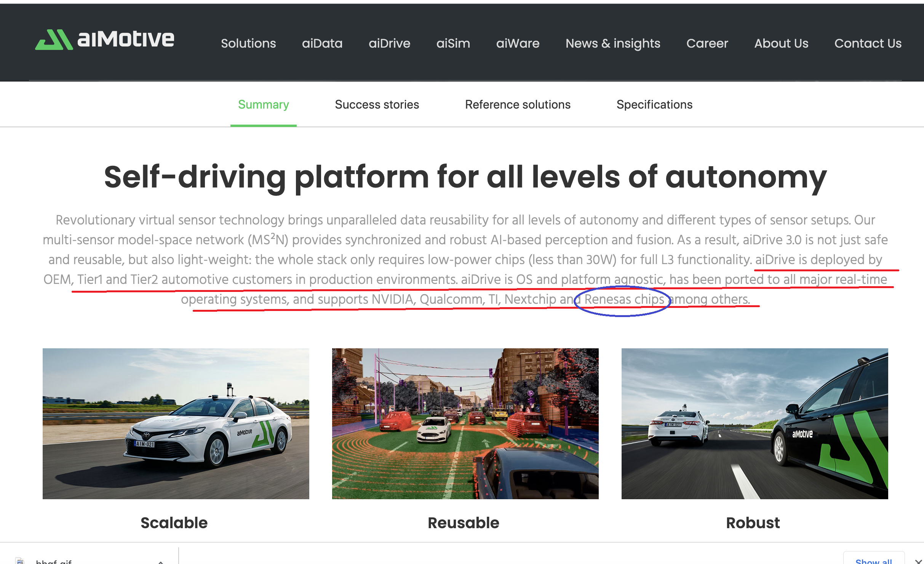
Task: Click the Contact Us link
Action: pos(868,43)
